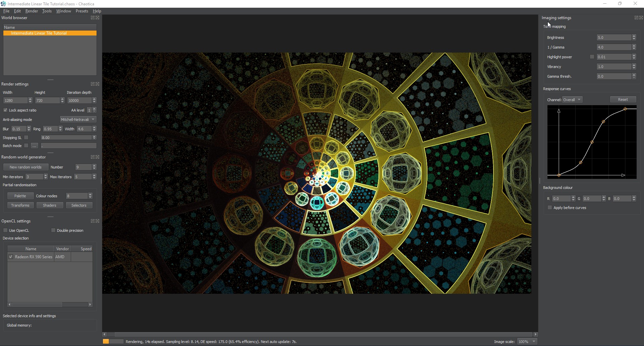Viewport: 644px width, 346px height.
Task: Adjust the Colour nodes stepper
Action: pos(90,196)
